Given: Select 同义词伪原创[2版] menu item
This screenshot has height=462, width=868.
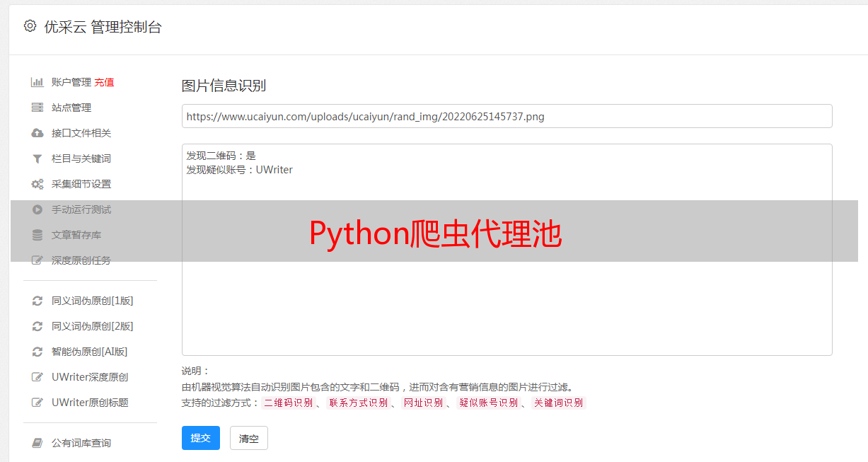Looking at the screenshot, I should [x=93, y=326].
